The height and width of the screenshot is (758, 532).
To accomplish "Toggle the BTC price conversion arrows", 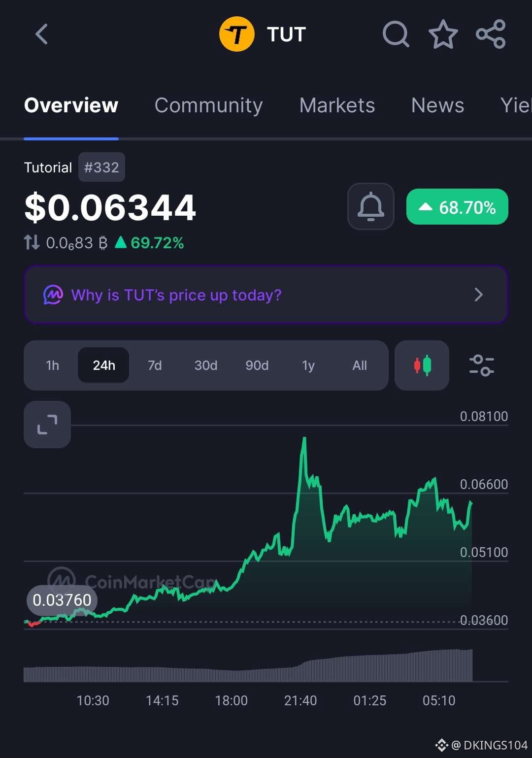I will (32, 242).
